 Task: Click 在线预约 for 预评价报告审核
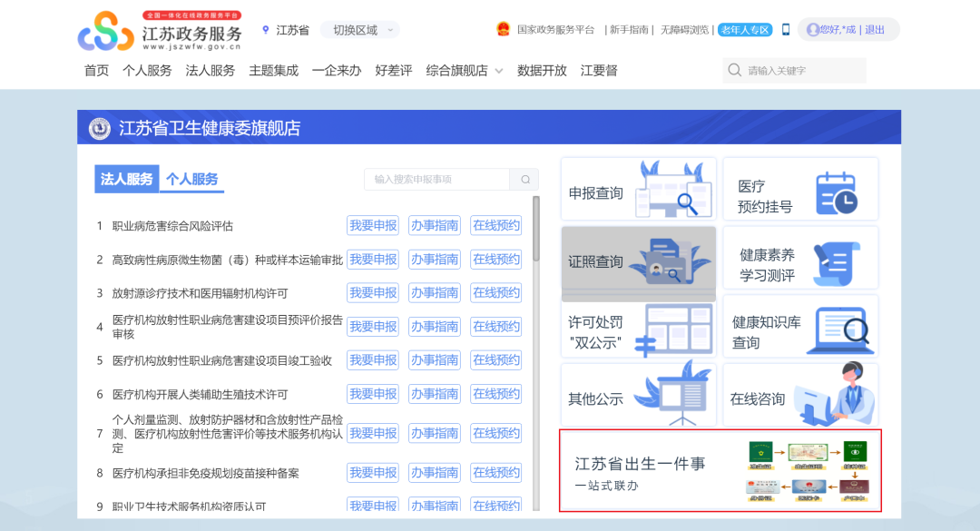point(495,327)
